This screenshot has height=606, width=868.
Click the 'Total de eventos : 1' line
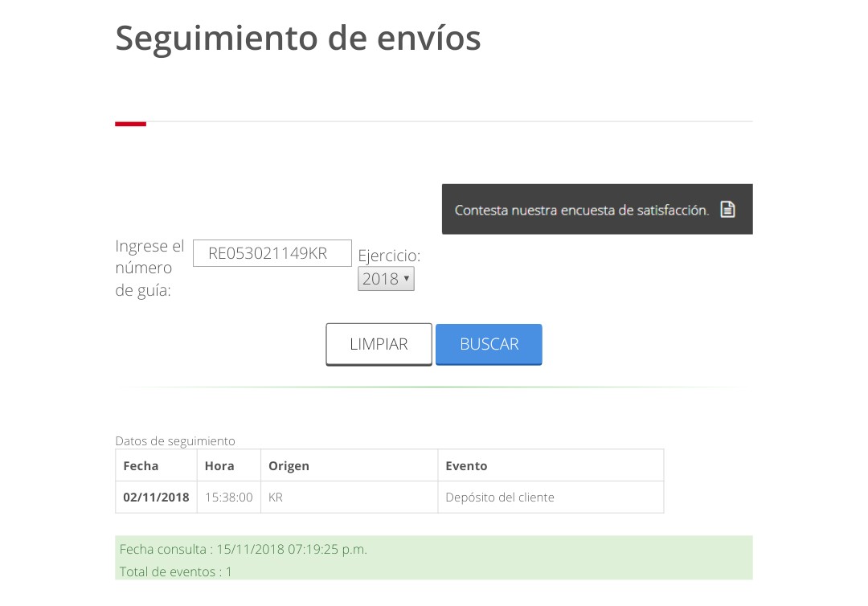point(175,571)
